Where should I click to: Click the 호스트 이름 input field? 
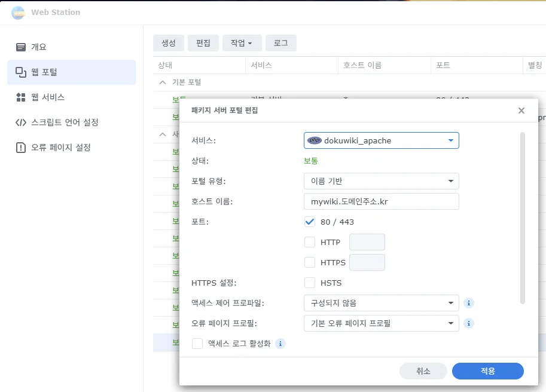pyautogui.click(x=381, y=201)
